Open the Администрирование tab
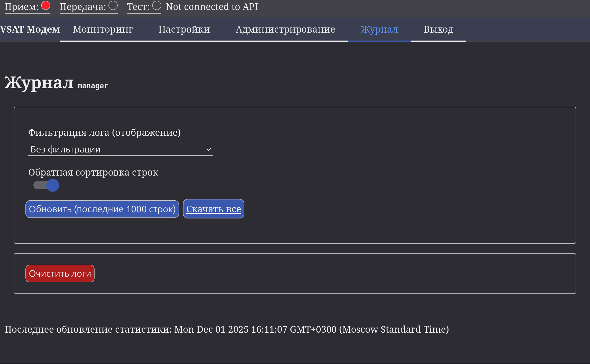590x364 pixels. coord(285,30)
